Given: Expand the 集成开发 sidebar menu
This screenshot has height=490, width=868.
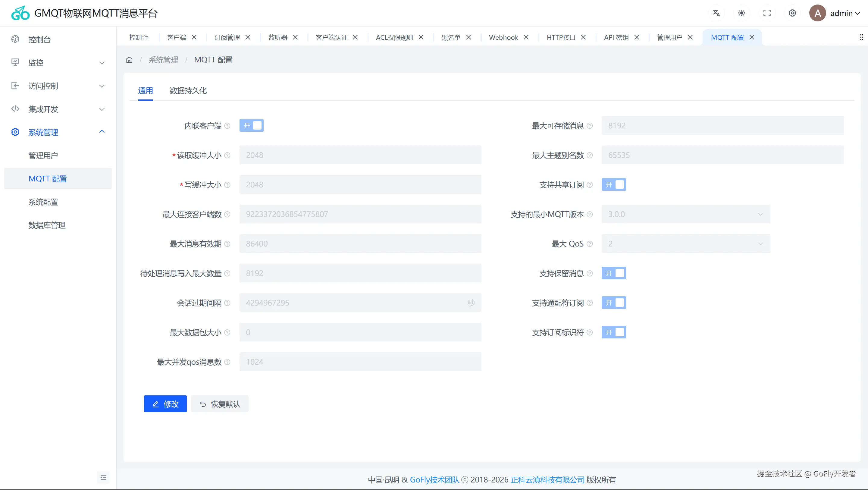Looking at the screenshot, I should pos(58,109).
